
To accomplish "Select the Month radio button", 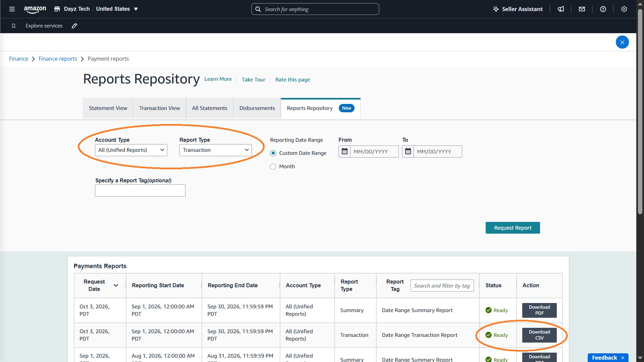I will tap(273, 167).
